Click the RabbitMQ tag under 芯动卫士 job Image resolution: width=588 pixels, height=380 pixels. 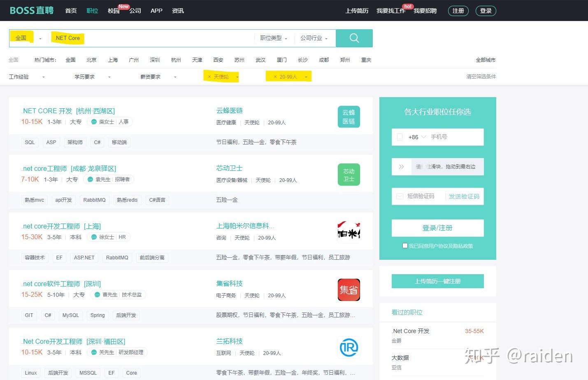pyautogui.click(x=94, y=200)
